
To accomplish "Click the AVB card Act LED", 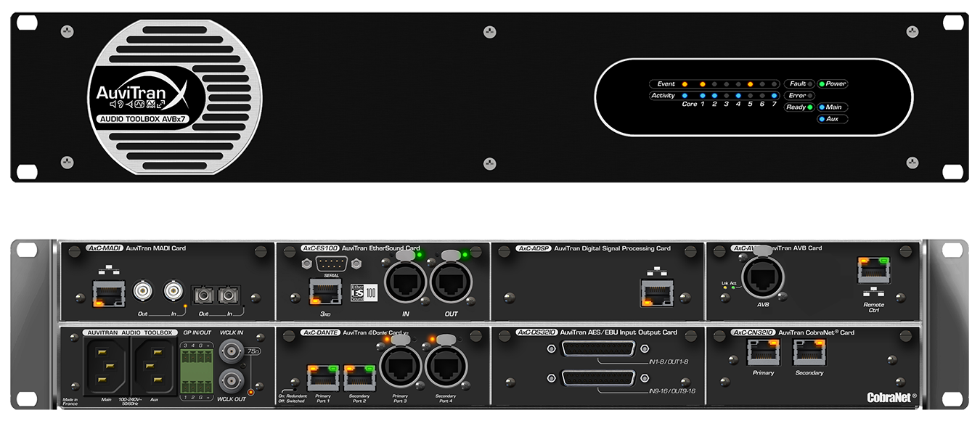I will [x=732, y=288].
